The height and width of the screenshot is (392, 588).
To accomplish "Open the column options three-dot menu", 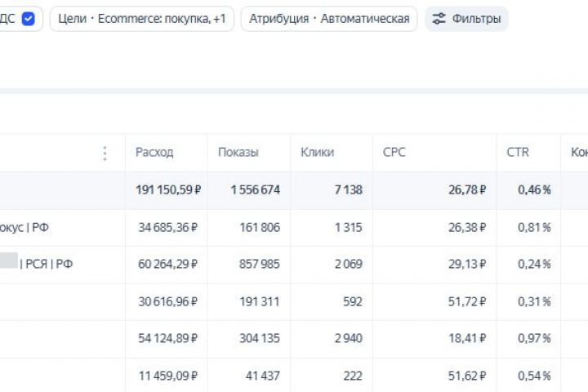I will coord(105,153).
